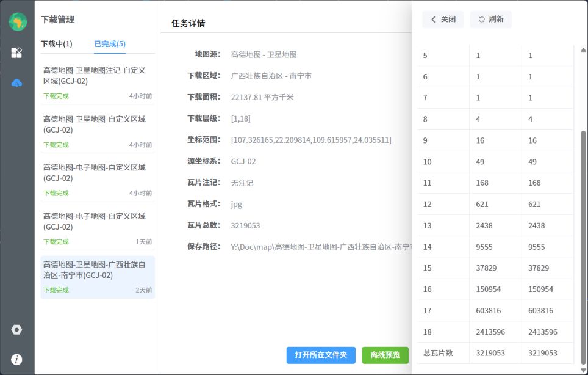This screenshot has height=375, width=588.
Task: Switch to the 已完成(5) tab
Action: 110,44
